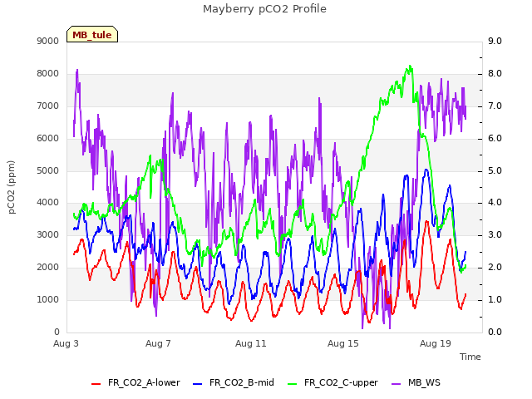Toggle the FR_CO2_C-upper legend label

pyautogui.click(x=341, y=382)
